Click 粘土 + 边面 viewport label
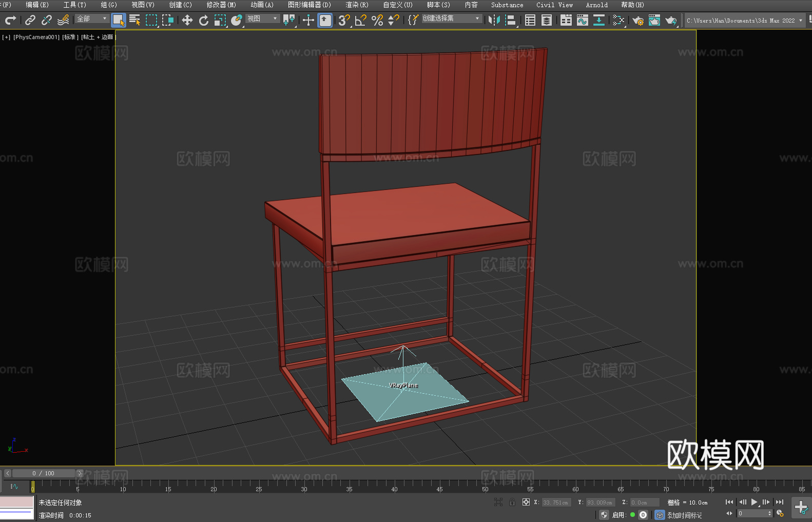Screen dimensions: 812x522 [x=98, y=37]
